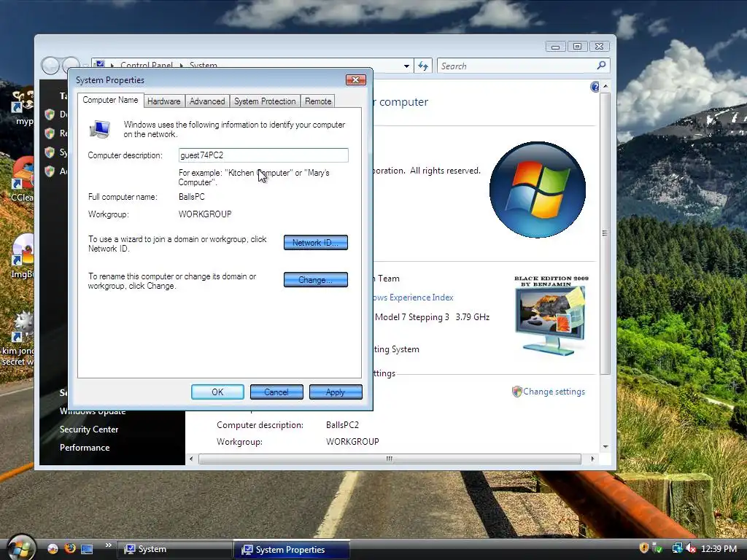Click the Network ID button

[x=315, y=242]
